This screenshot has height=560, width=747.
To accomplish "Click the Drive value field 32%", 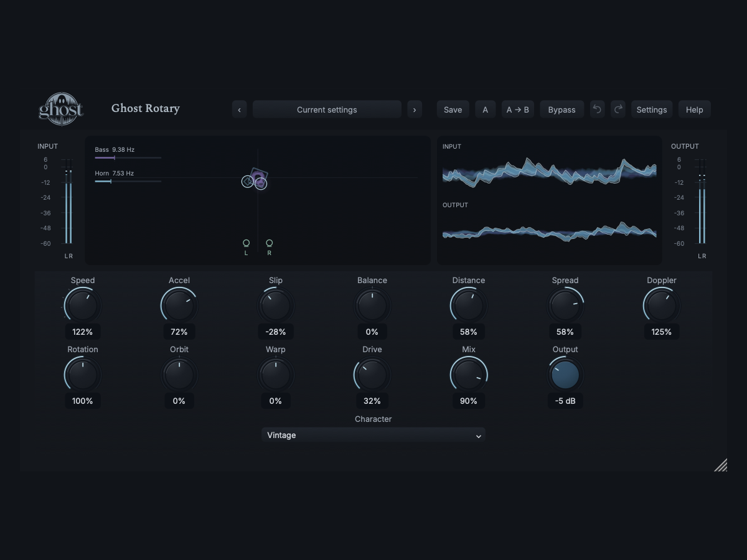I will (372, 401).
